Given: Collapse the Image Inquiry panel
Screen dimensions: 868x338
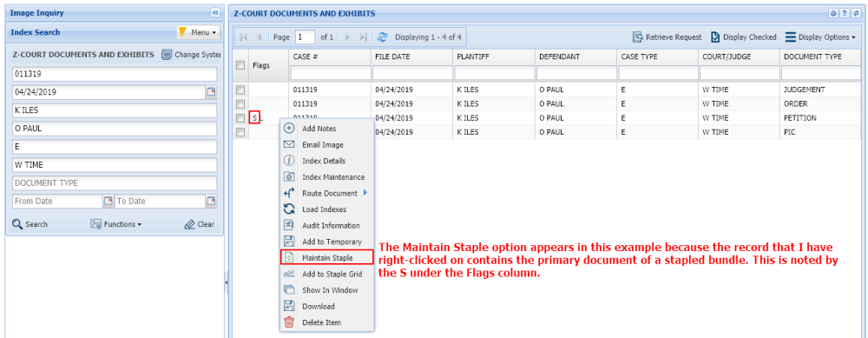Looking at the screenshot, I should pos(215,13).
